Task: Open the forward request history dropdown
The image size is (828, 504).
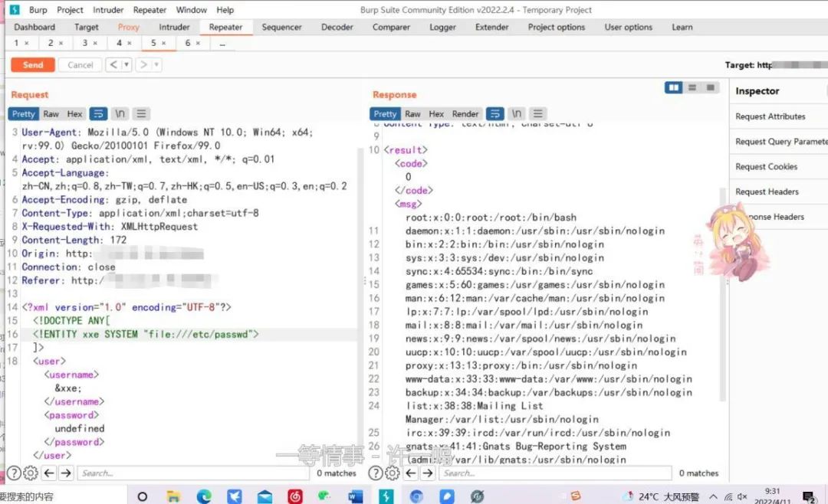Action: tap(156, 65)
